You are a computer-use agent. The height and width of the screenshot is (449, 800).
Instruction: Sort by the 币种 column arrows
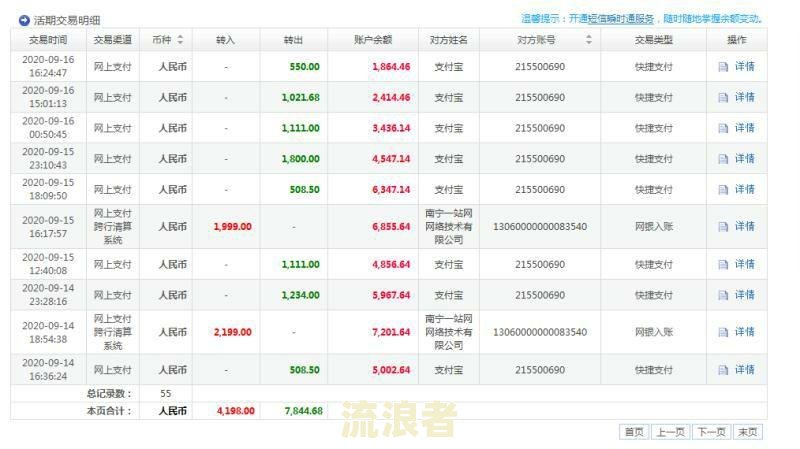(180, 39)
